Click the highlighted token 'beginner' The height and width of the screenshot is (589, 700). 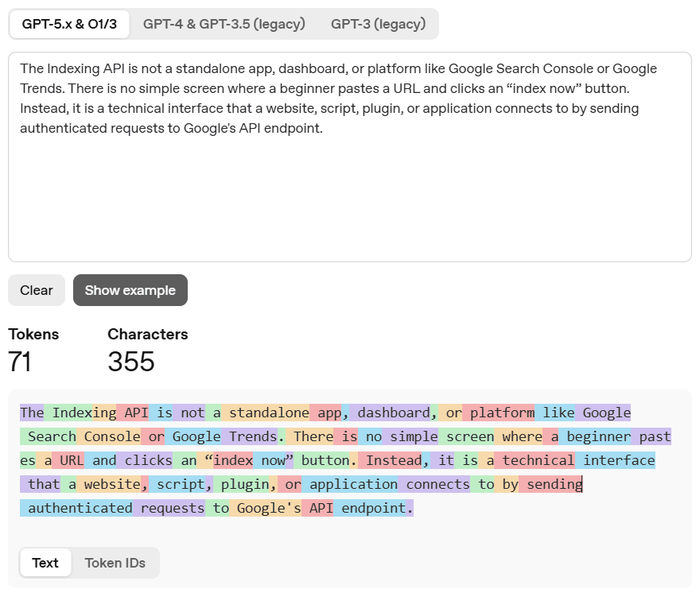595,436
